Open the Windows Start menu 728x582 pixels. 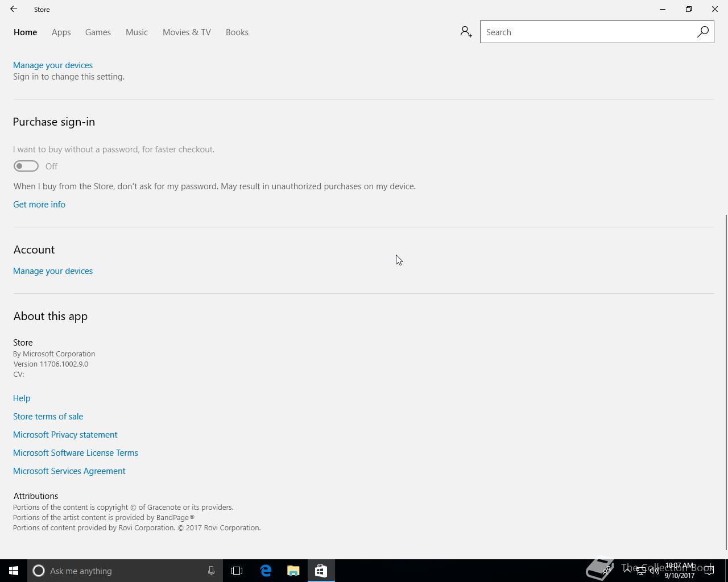pos(14,571)
